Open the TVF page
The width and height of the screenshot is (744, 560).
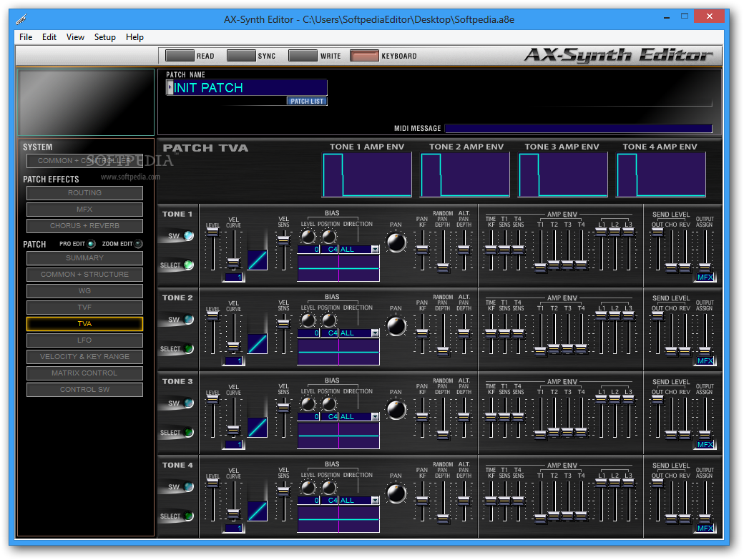click(84, 308)
